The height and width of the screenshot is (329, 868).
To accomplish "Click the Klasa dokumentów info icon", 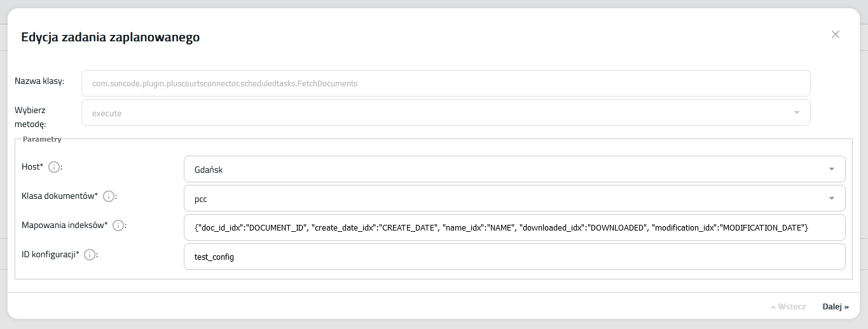I will [x=109, y=196].
